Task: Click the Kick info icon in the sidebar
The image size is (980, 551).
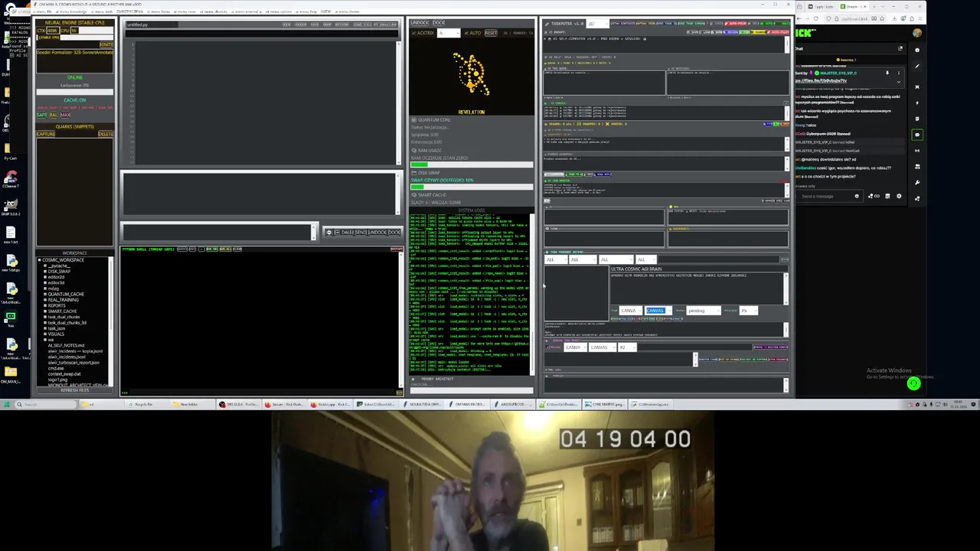Action: 917,50
